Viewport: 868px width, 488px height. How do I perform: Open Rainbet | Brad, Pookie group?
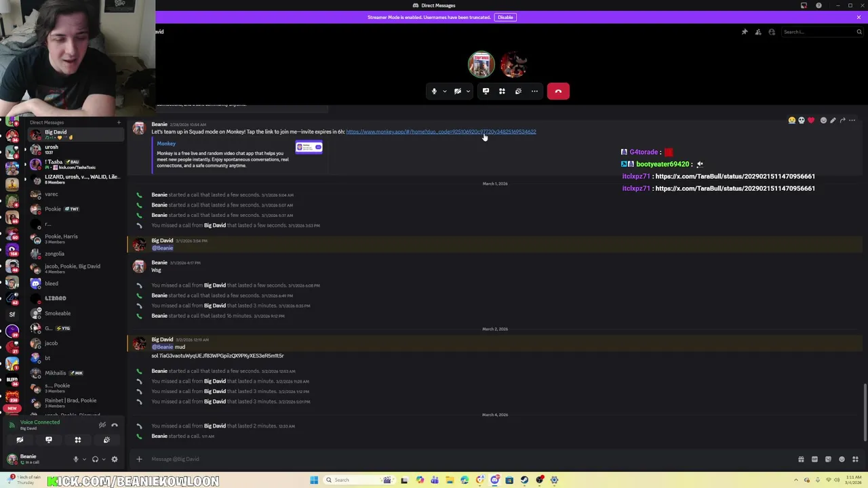(x=75, y=403)
